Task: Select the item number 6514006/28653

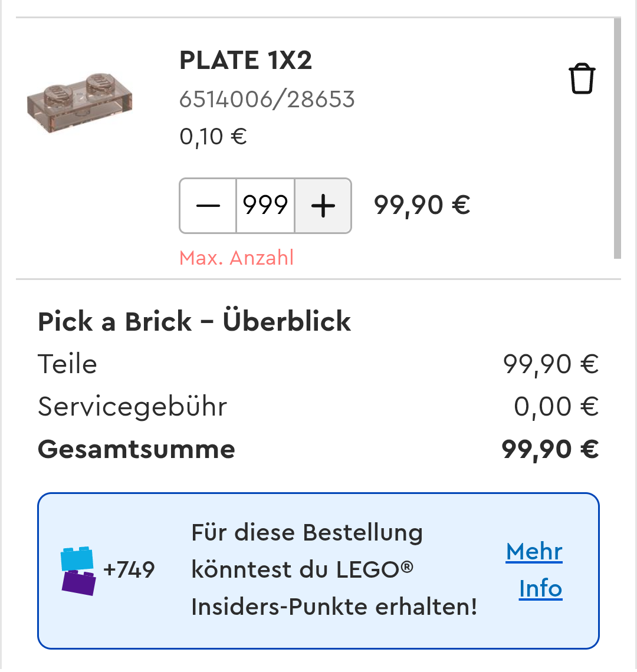Action: click(267, 100)
